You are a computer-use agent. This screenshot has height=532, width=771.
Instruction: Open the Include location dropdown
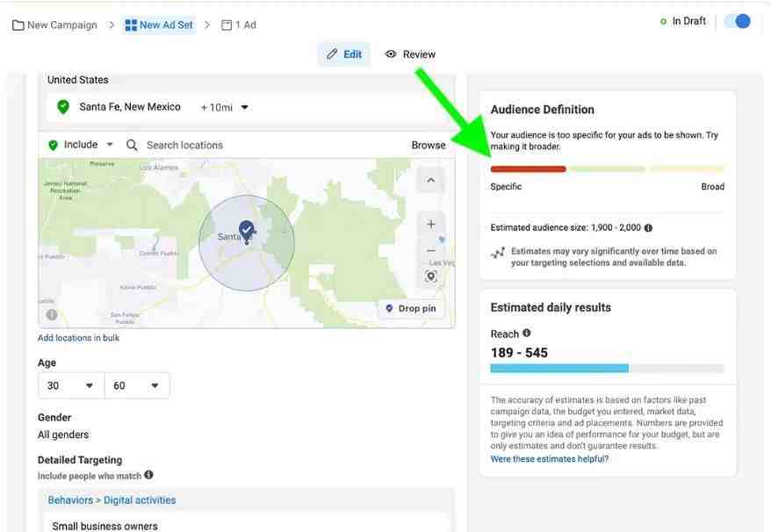coord(81,145)
